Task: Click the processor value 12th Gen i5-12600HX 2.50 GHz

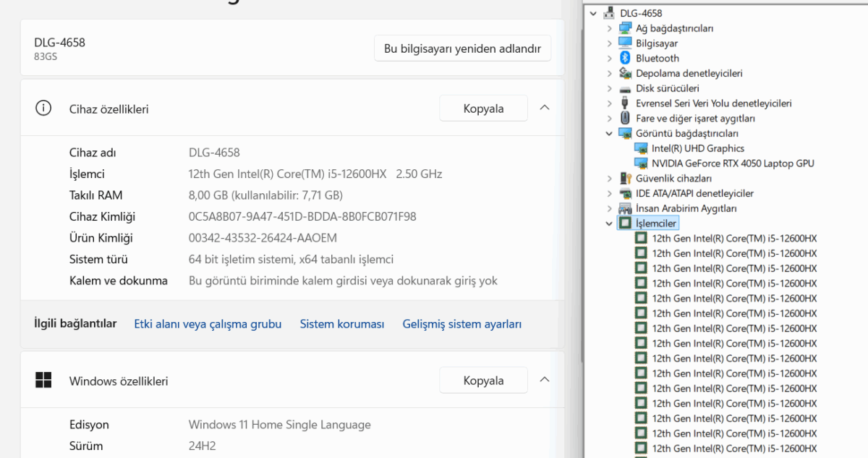Action: (x=315, y=174)
